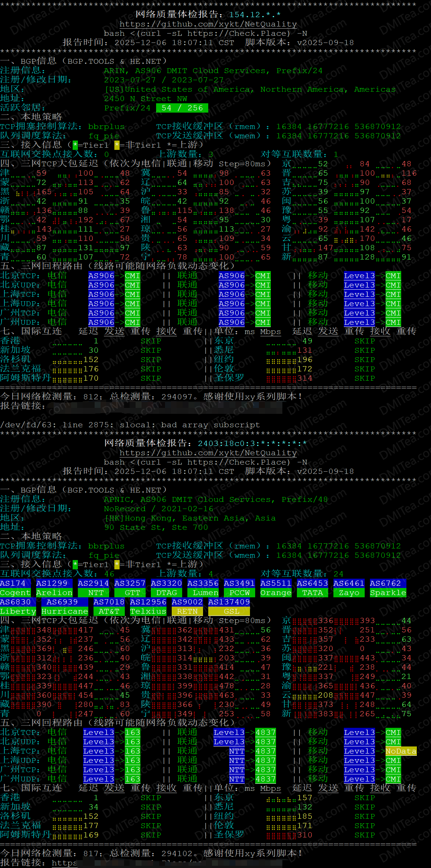This screenshot has height=868, width=431.
Task: Select the date pair 2023-07-27 / 2023-07-27
Action: coord(164,80)
